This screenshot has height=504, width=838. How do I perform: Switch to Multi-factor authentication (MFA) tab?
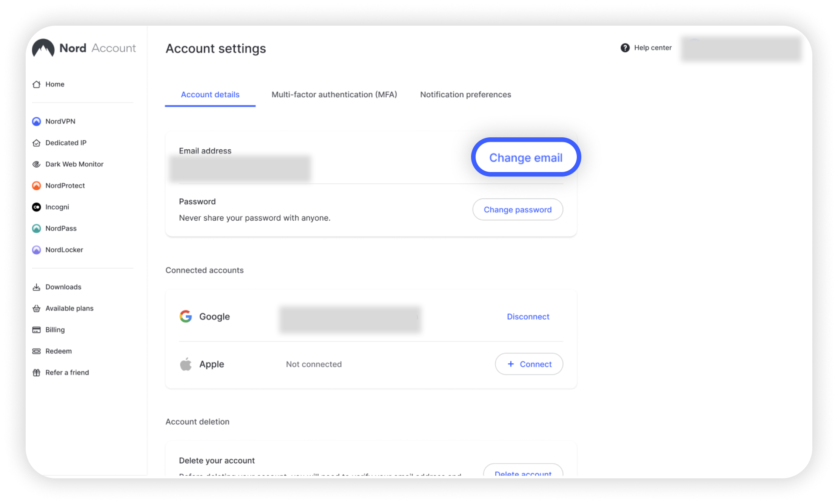(x=334, y=95)
